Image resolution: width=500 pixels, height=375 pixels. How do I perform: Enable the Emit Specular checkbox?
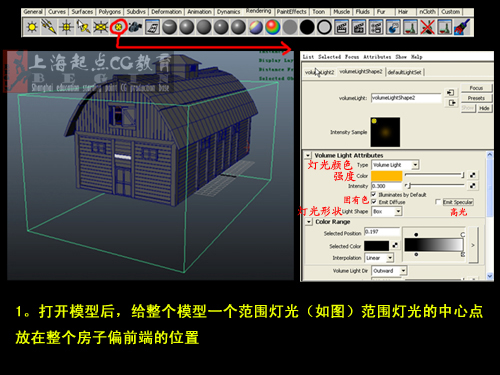438,202
